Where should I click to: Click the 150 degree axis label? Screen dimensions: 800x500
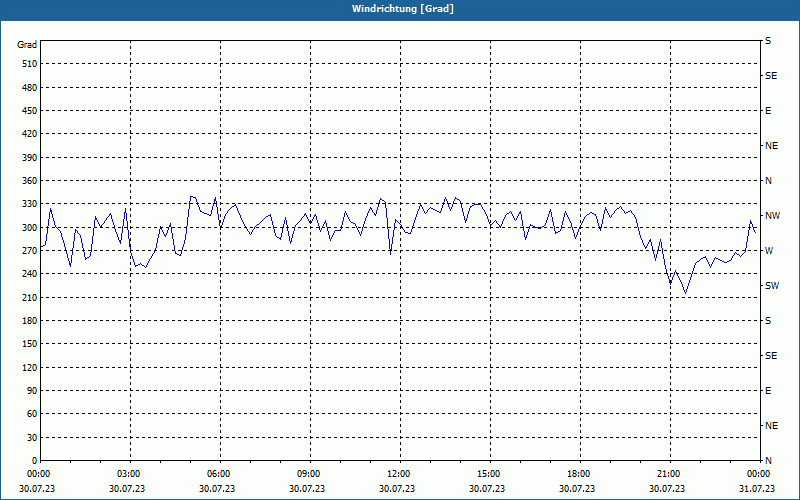pyautogui.click(x=29, y=344)
